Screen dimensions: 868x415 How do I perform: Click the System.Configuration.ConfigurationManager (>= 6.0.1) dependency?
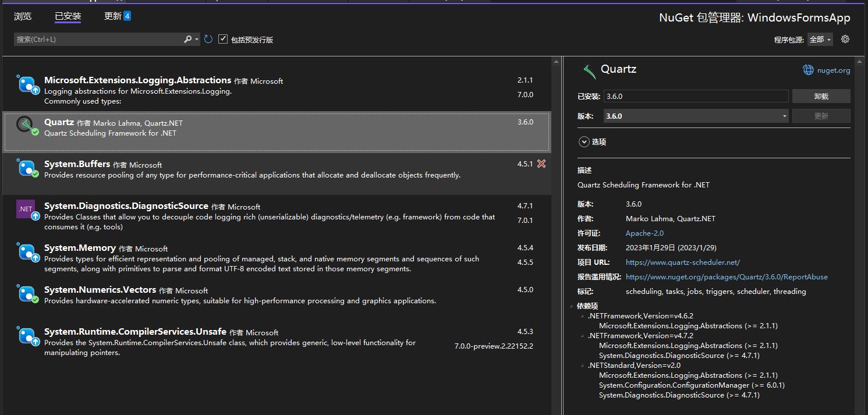pos(692,385)
